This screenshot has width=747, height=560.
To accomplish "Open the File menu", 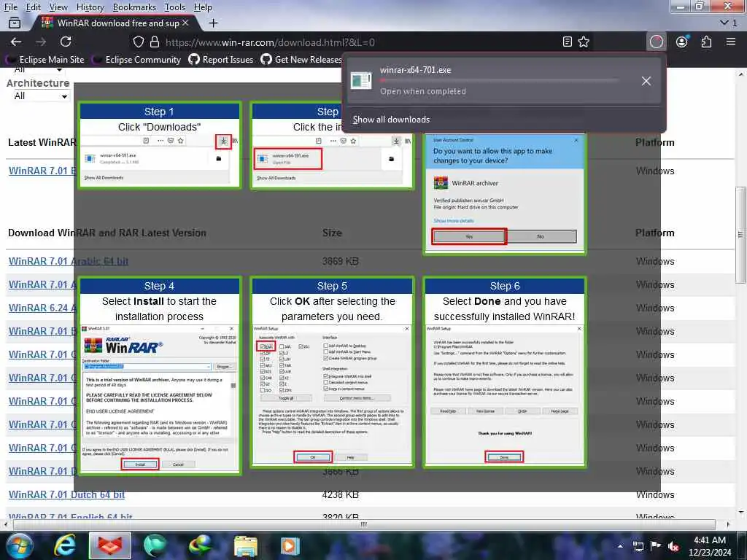I will click(x=10, y=7).
